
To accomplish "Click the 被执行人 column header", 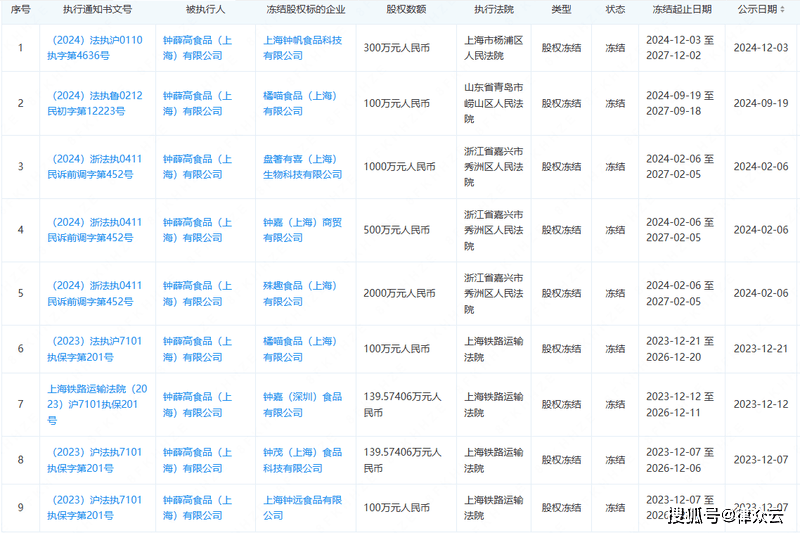I will (205, 9).
